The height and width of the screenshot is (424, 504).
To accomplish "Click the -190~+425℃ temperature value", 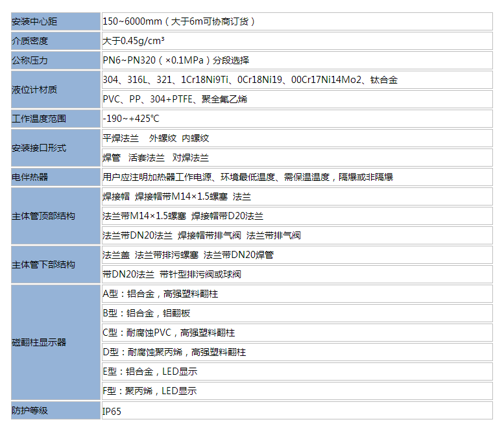I will (131, 119).
